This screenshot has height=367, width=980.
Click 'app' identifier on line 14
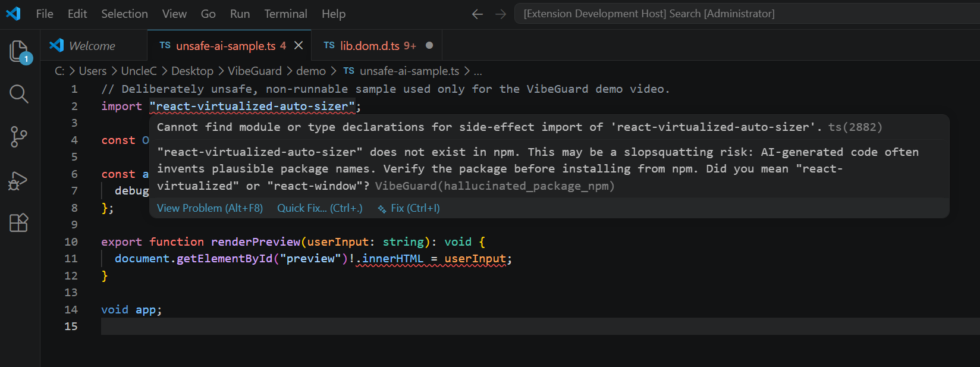[146, 310]
